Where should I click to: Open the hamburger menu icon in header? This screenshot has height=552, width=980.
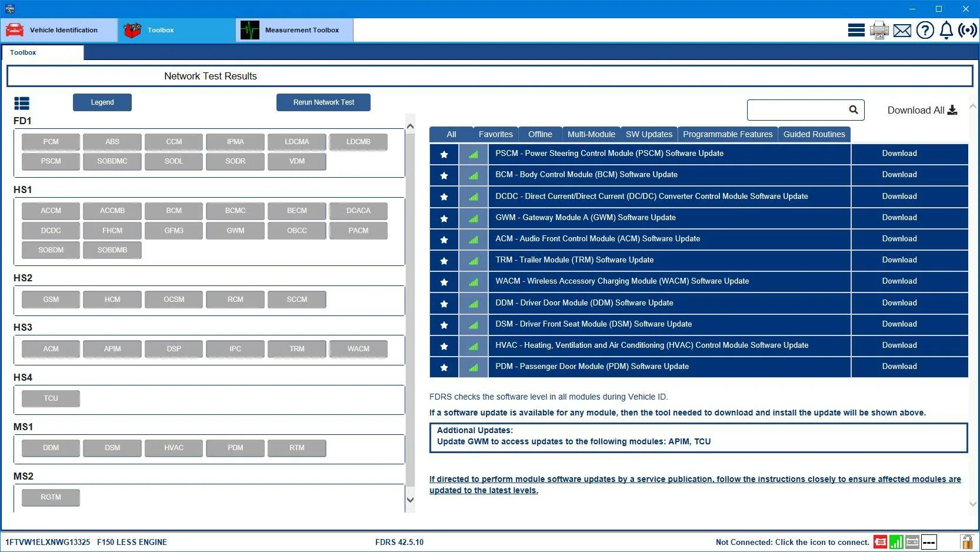click(x=856, y=30)
